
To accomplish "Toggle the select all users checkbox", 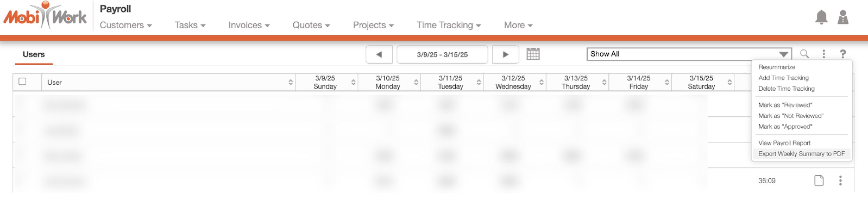I will tap(22, 82).
